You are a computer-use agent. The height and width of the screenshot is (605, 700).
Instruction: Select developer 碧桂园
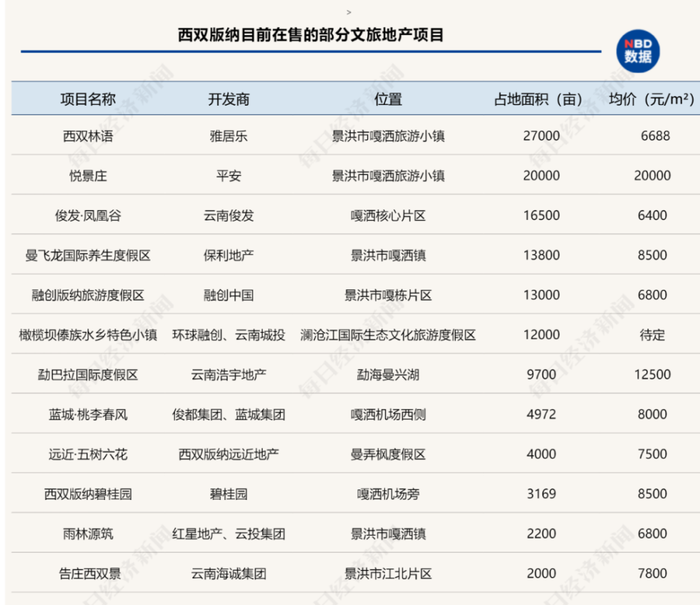pyautogui.click(x=229, y=494)
